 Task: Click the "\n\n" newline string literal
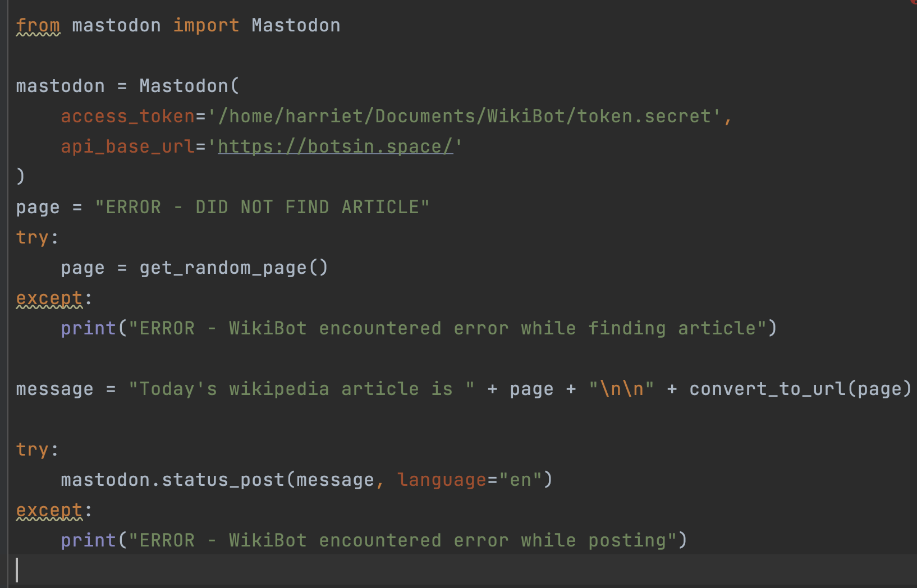click(621, 389)
